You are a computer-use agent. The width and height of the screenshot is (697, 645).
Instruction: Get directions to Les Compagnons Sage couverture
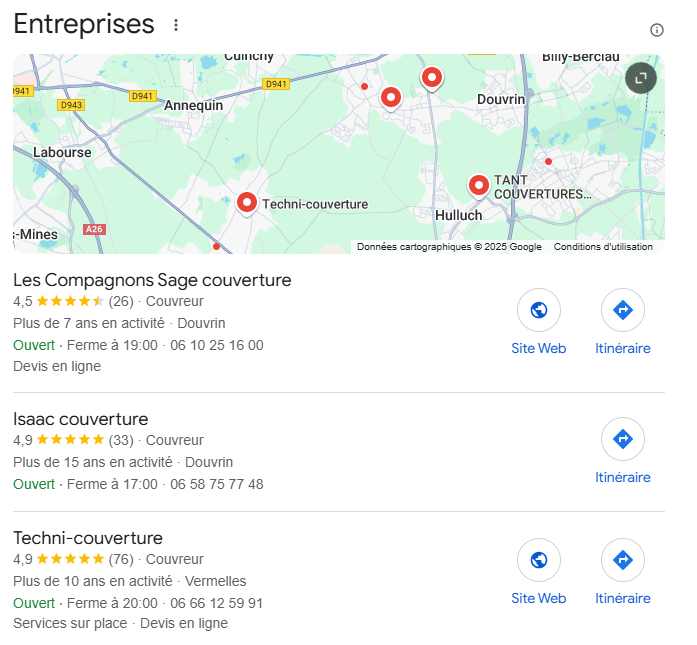[x=622, y=310]
